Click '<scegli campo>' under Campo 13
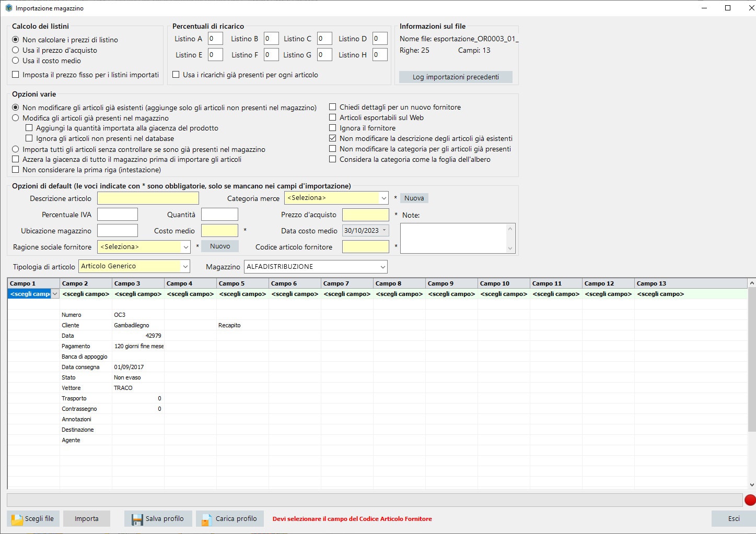756x534 pixels. (x=660, y=294)
